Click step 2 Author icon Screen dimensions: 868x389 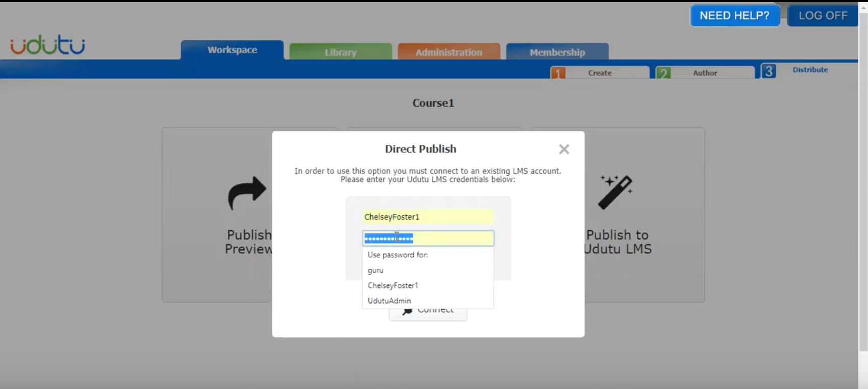point(663,73)
